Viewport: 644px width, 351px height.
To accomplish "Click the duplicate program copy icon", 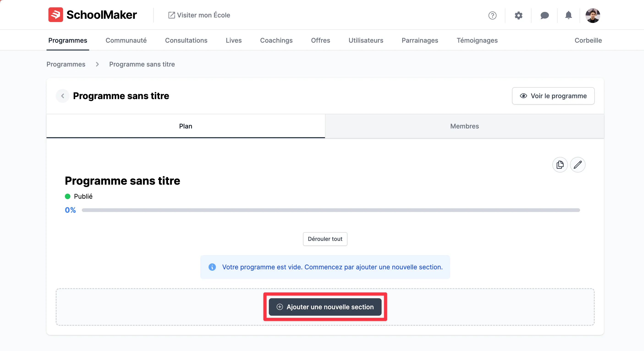I will pyautogui.click(x=560, y=165).
